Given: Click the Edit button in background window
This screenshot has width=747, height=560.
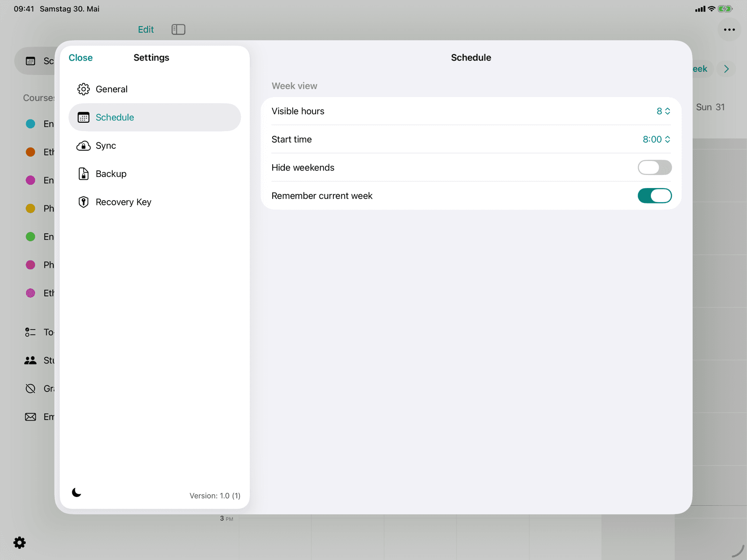Looking at the screenshot, I should coord(146,29).
